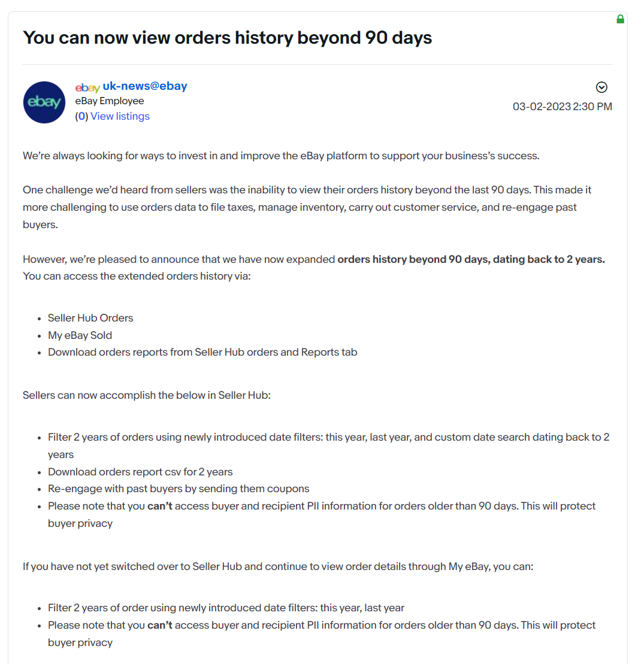Click the View listings link
The image size is (644, 664).
point(120,116)
